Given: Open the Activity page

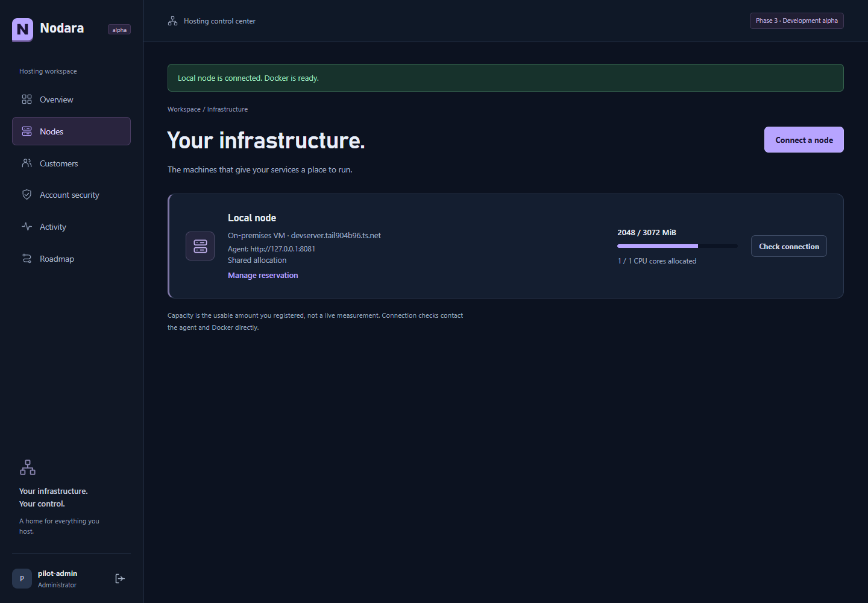Looking at the screenshot, I should [71, 227].
